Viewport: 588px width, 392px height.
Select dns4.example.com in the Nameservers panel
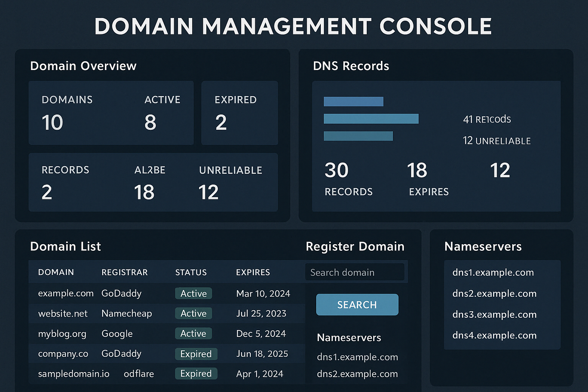[494, 335]
